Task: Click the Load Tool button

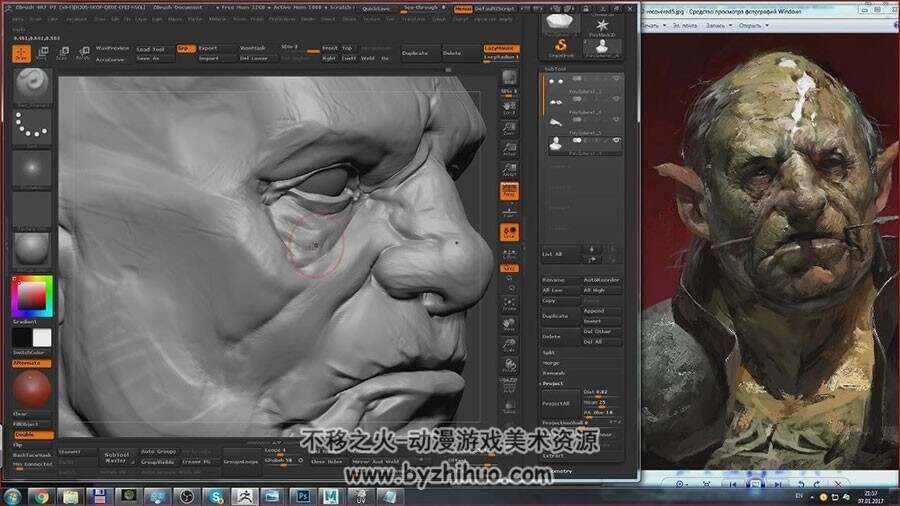Action: (153, 49)
